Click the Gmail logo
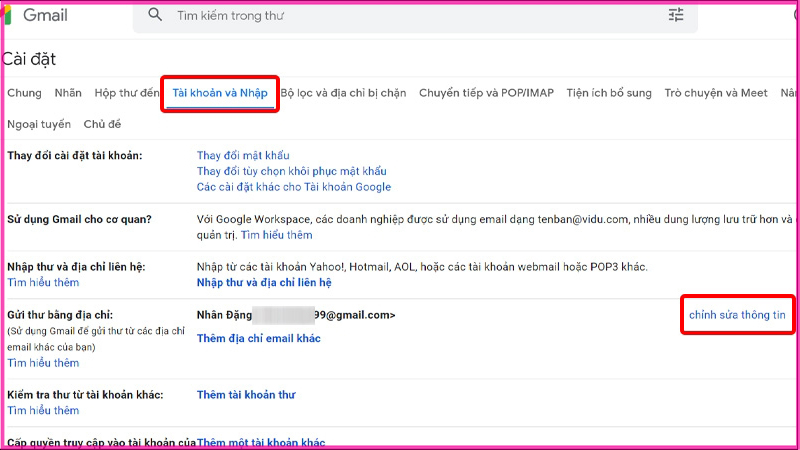800x450 pixels. [x=36, y=15]
